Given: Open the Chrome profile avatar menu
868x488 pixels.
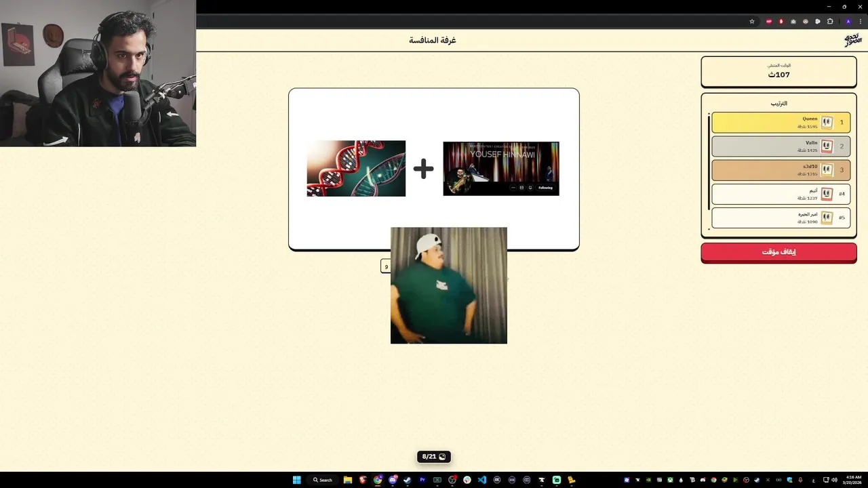Looking at the screenshot, I should coord(848,22).
